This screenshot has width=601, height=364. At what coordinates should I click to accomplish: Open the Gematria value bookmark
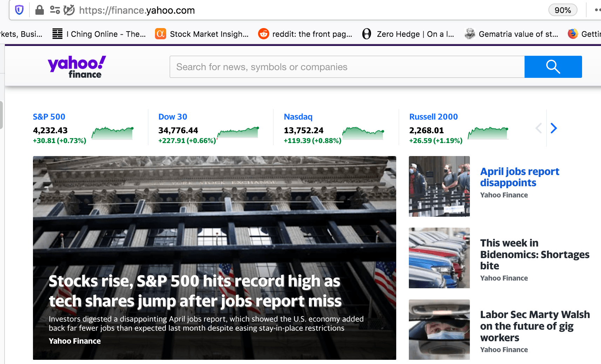pos(511,34)
